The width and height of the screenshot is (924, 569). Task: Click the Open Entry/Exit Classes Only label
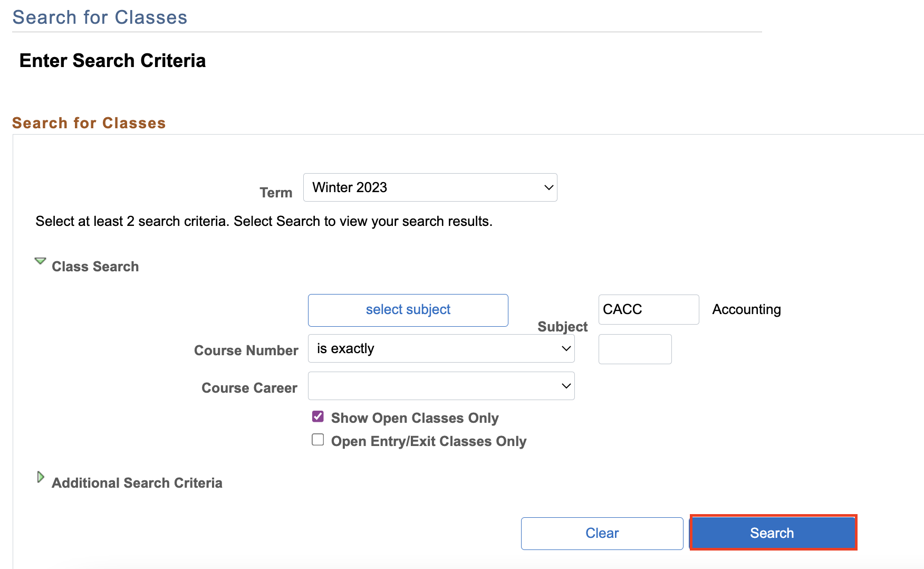coord(428,441)
